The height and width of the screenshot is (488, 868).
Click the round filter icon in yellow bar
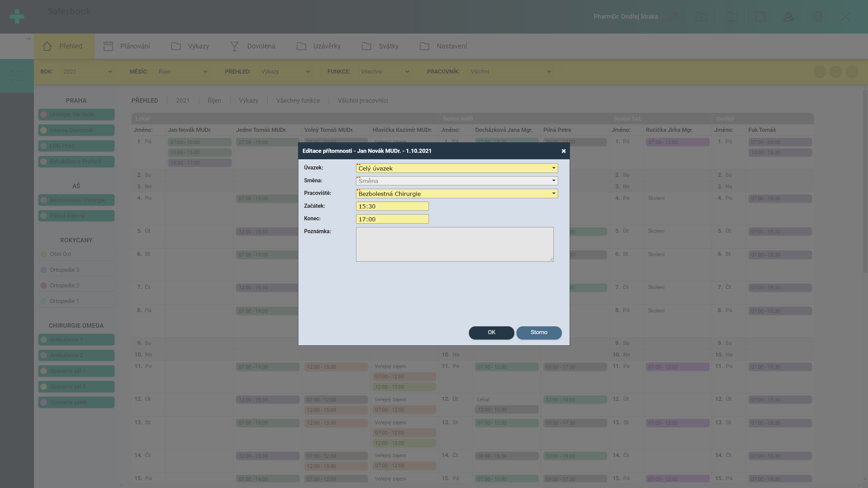click(820, 72)
